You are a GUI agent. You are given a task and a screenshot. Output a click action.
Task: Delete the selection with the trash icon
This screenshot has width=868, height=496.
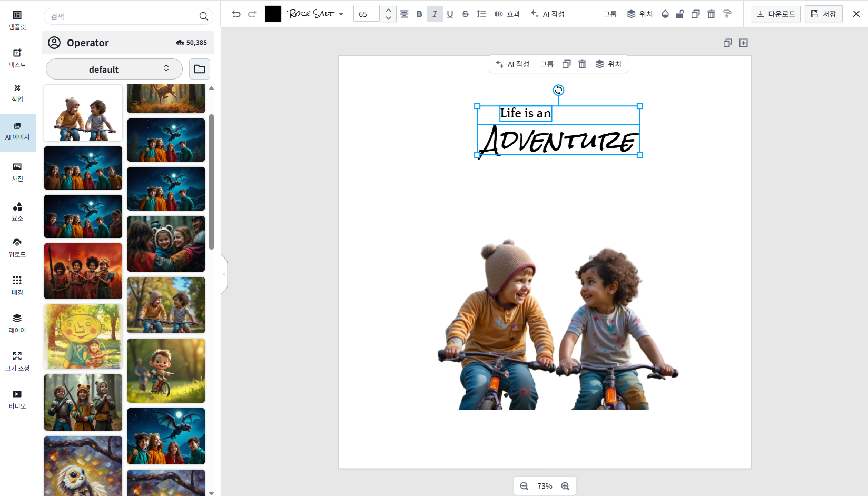point(711,14)
